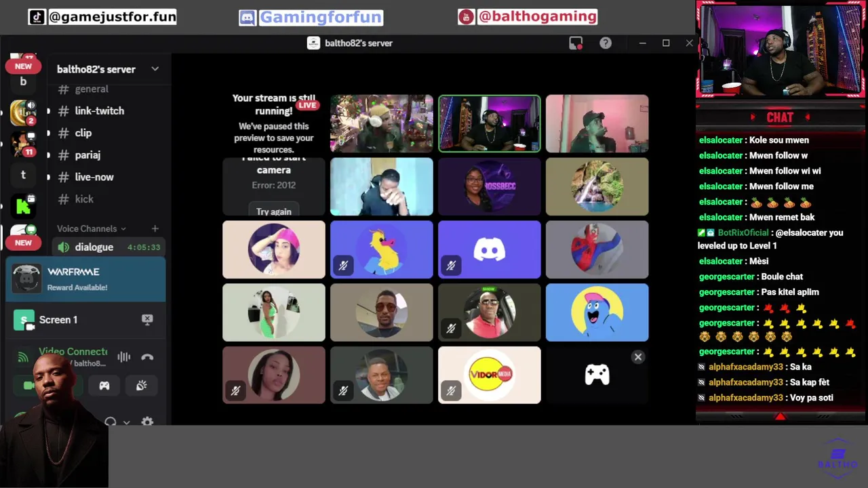
Task: Start an activity with the gamepad button
Action: click(x=104, y=385)
